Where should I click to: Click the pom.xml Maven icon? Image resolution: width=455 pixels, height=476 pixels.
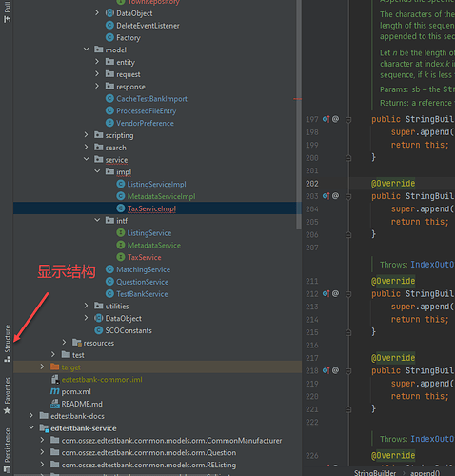point(55,391)
